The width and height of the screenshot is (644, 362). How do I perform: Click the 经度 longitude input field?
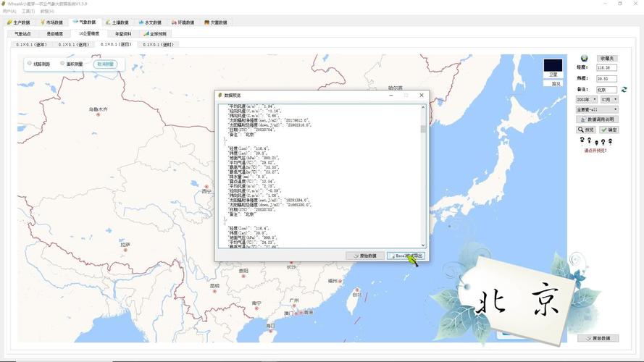(606, 67)
